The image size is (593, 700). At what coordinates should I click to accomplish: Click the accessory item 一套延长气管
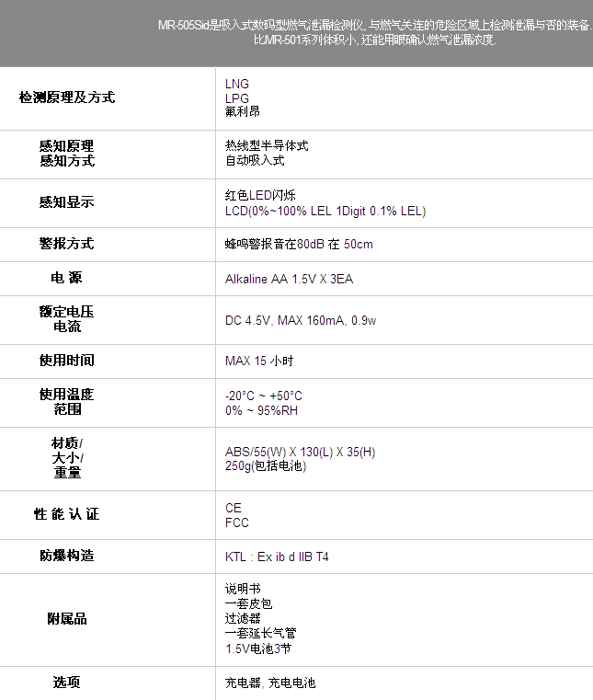(260, 634)
